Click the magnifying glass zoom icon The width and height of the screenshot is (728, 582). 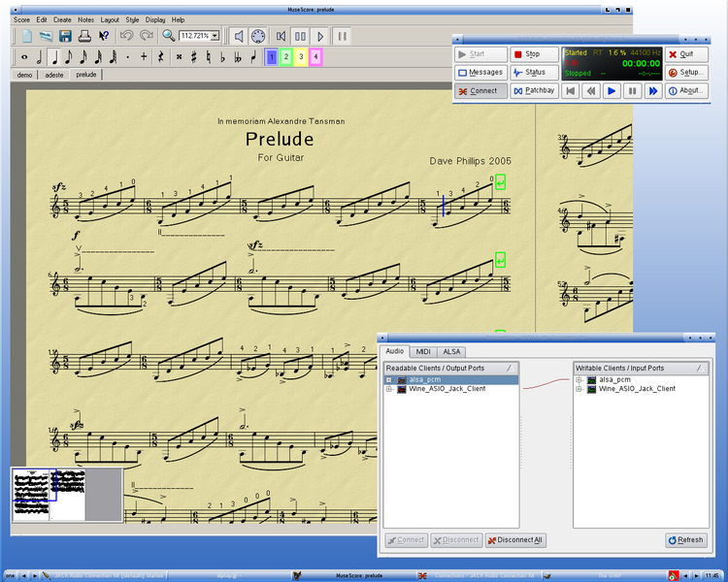click(168, 36)
